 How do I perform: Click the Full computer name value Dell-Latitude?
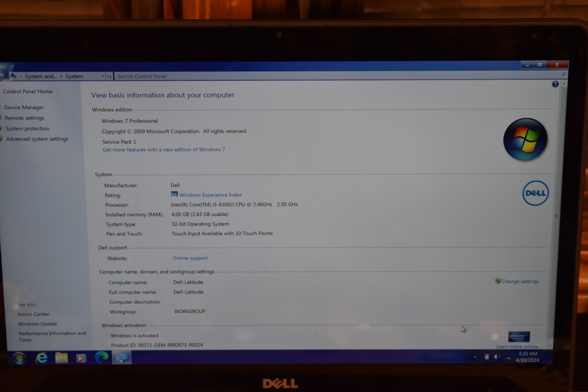tap(189, 292)
